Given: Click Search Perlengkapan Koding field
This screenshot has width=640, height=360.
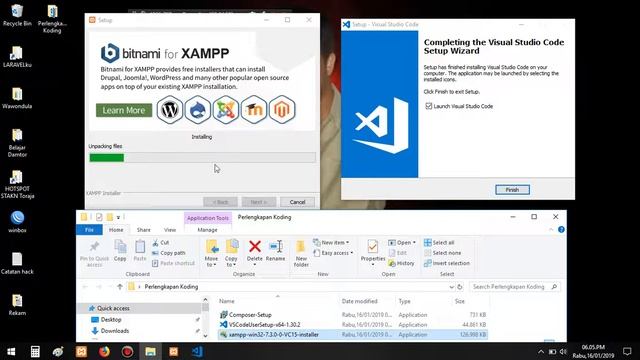Looking at the screenshot, I should [x=515, y=287].
